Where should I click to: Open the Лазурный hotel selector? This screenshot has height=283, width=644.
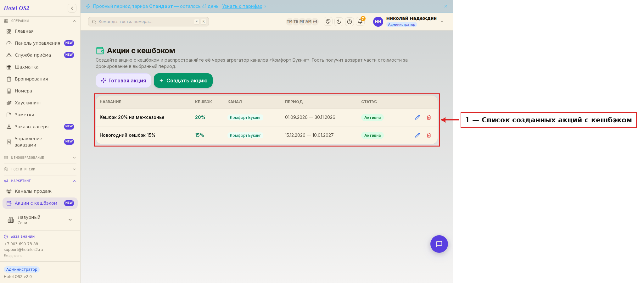(x=40, y=220)
